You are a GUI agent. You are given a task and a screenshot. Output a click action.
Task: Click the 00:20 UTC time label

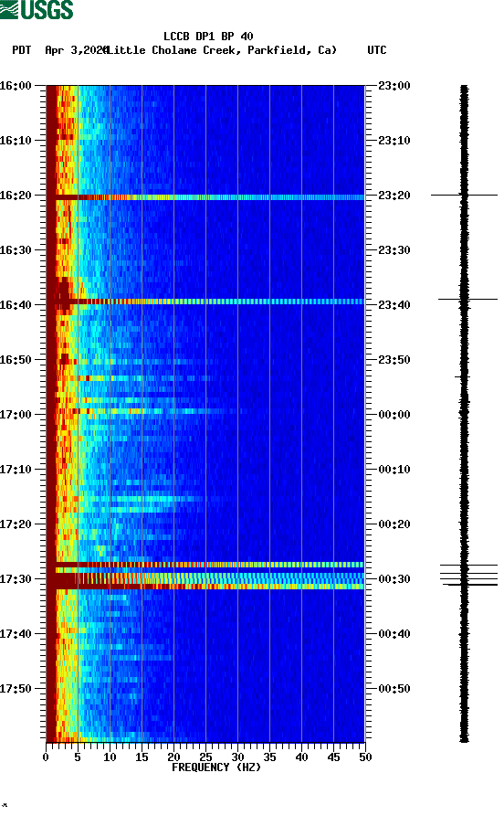click(394, 524)
